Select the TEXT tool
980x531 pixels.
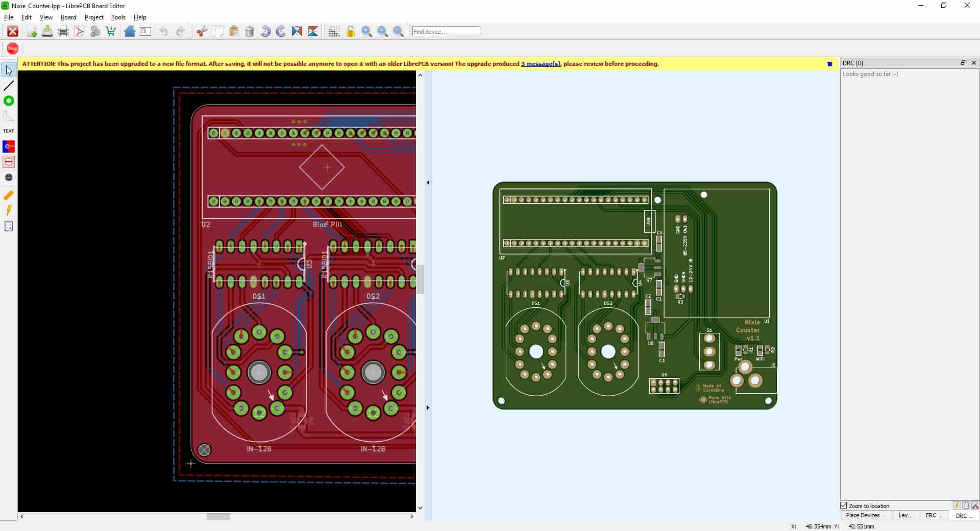coord(8,130)
